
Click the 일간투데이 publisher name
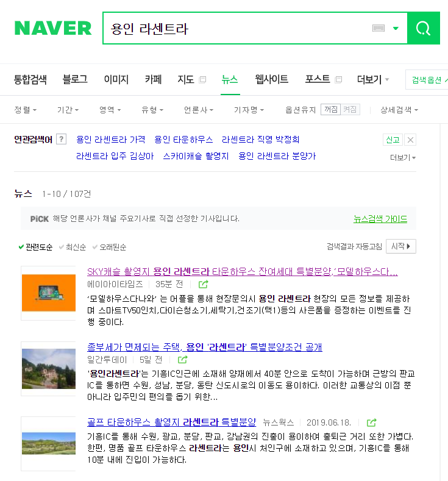coord(107,360)
